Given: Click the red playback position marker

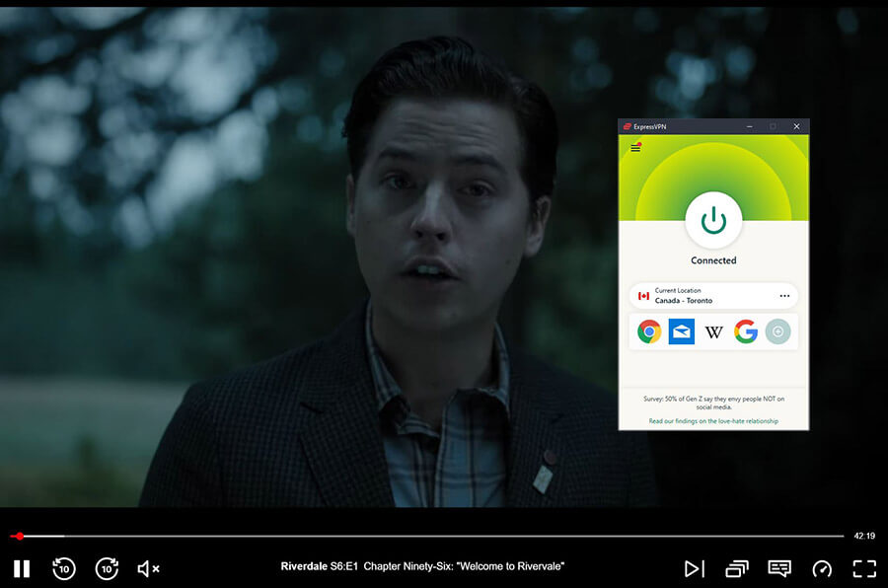Looking at the screenshot, I should pyautogui.click(x=20, y=536).
